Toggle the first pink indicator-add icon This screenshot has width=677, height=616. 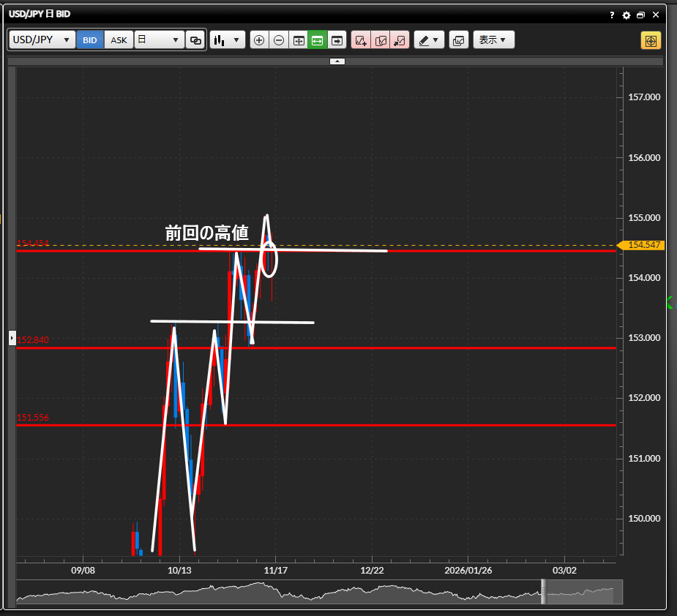[361, 40]
